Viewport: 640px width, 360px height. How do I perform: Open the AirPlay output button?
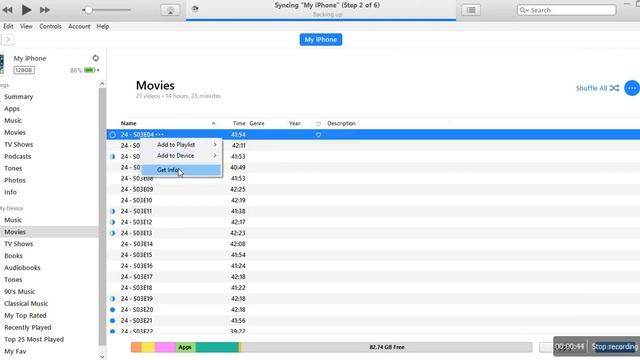click(x=170, y=10)
